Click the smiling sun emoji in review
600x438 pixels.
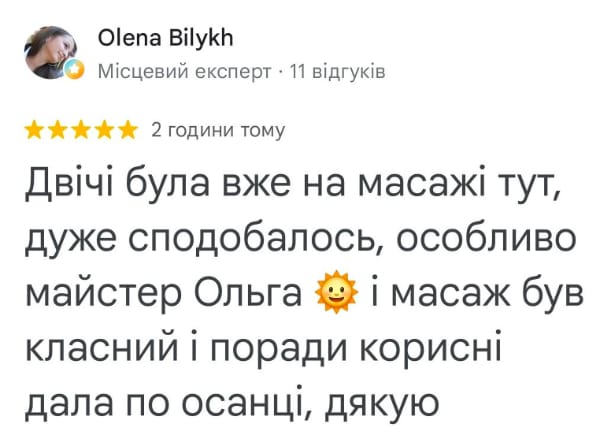[336, 292]
